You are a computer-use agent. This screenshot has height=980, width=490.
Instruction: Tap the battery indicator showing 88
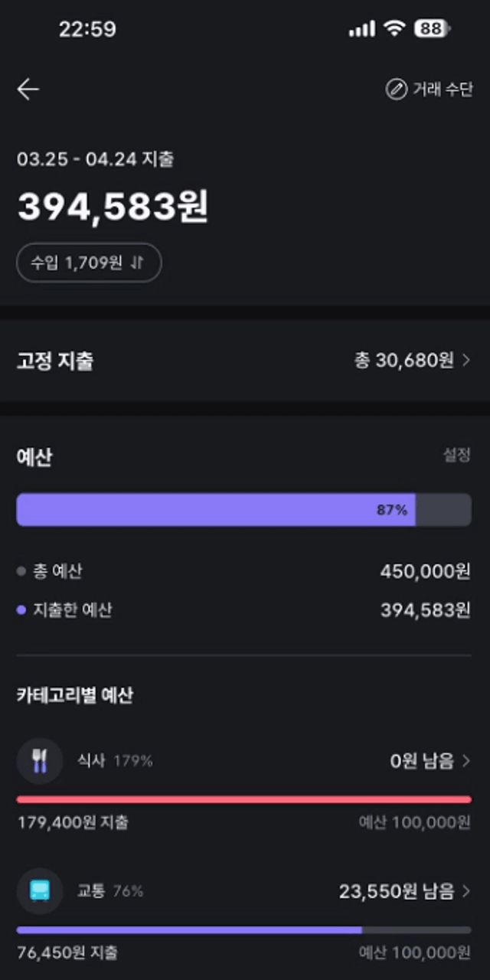tap(433, 29)
